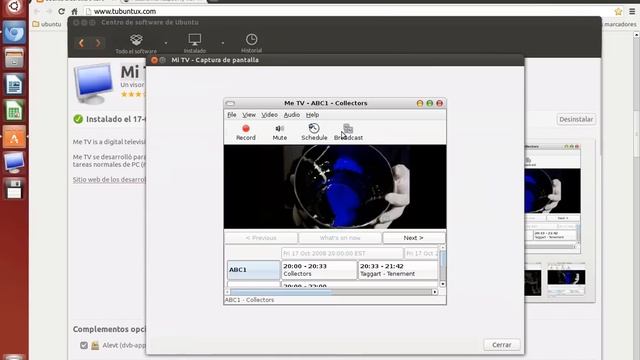Click < Previous button in screenshot
The image size is (640, 360).
coord(261,238)
